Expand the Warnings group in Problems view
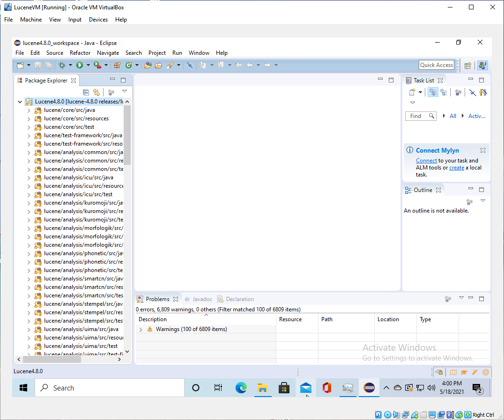The image size is (504, 420). [x=141, y=330]
